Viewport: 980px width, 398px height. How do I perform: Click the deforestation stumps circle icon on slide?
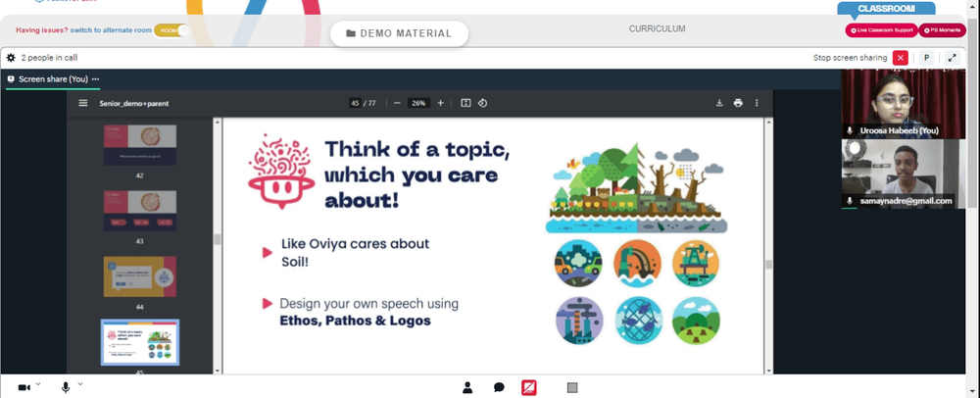(x=696, y=321)
